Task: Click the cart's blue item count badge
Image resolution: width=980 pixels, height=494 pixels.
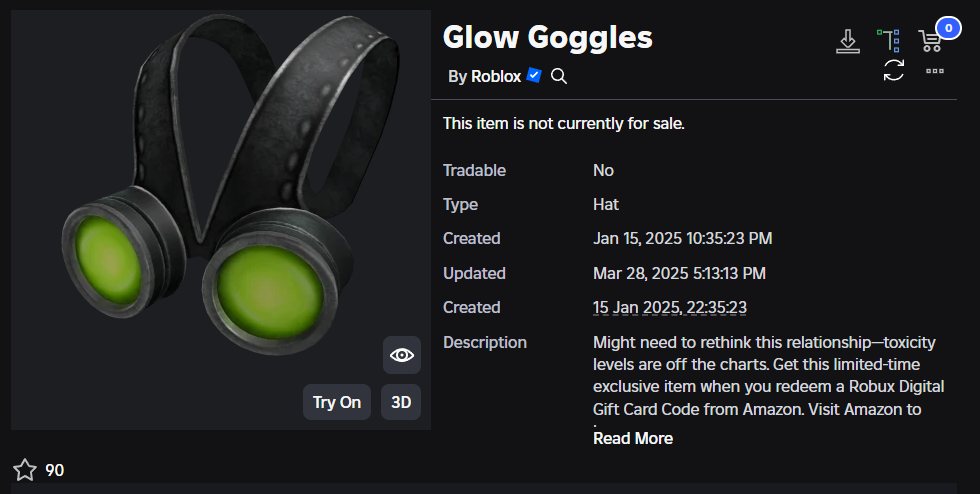Action: [x=947, y=29]
